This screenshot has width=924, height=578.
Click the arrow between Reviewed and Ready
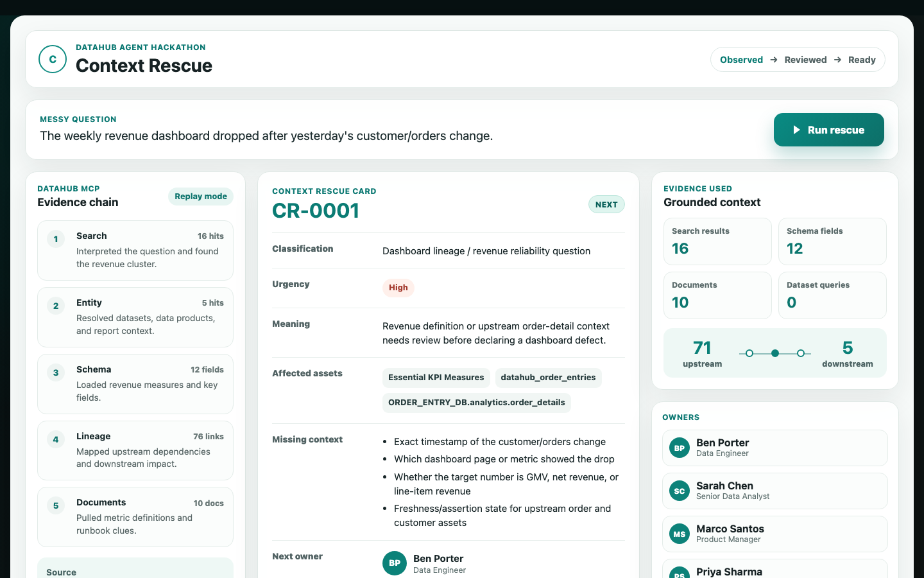[x=837, y=60]
